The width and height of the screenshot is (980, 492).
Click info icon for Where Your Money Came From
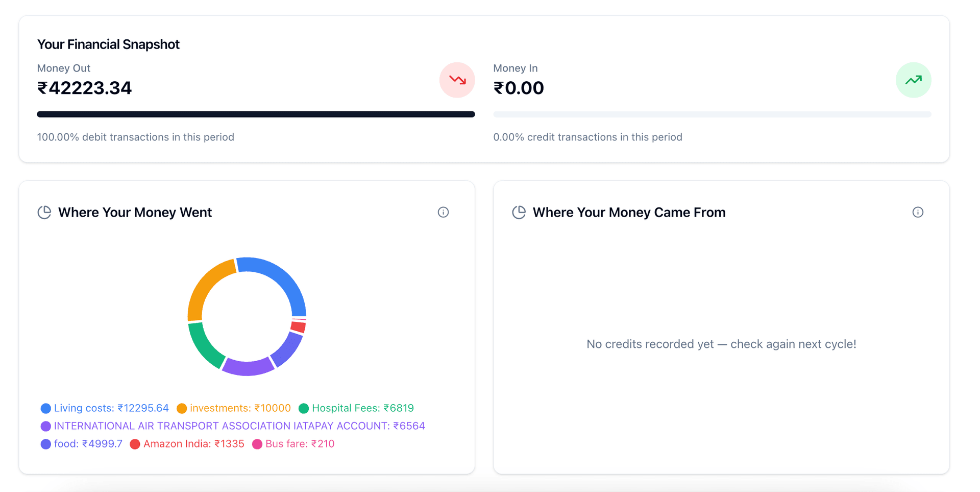click(x=918, y=212)
